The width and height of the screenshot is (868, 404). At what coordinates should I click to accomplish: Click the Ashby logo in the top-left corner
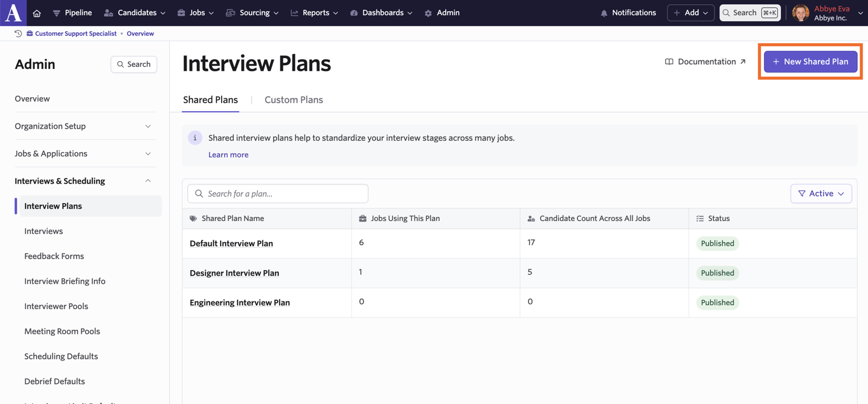click(13, 13)
